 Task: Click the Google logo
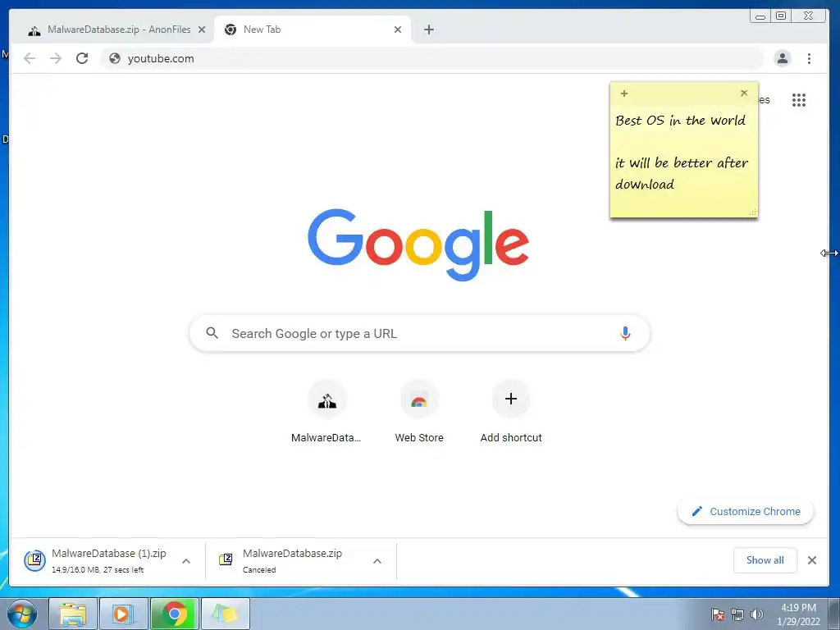418,244
